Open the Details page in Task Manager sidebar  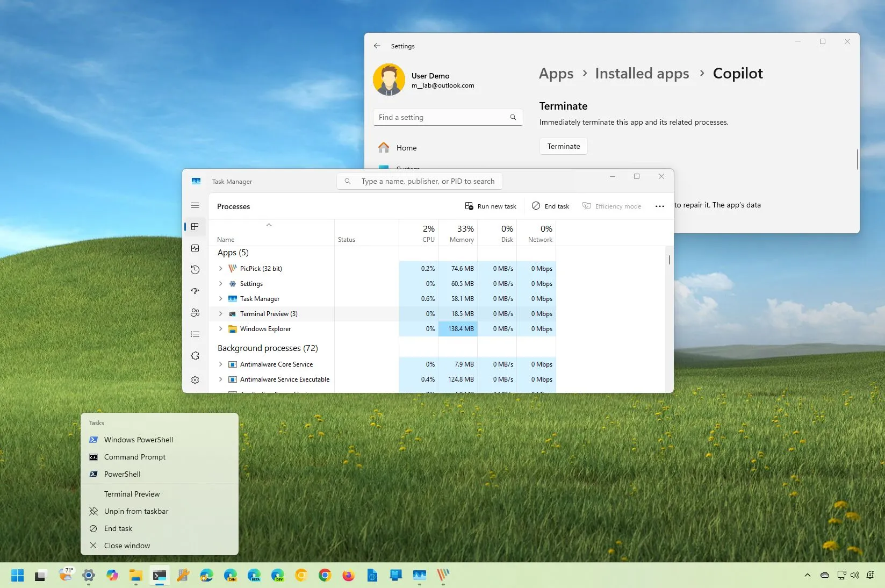(x=195, y=334)
